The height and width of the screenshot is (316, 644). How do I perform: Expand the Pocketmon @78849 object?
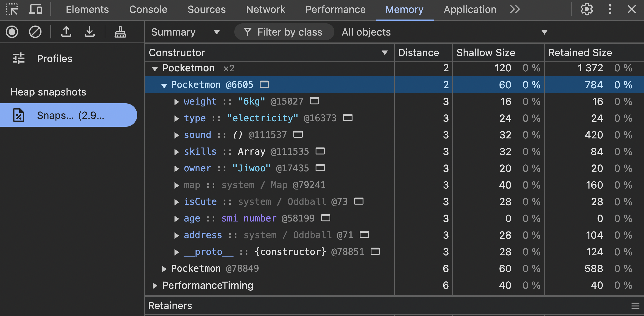point(164,269)
